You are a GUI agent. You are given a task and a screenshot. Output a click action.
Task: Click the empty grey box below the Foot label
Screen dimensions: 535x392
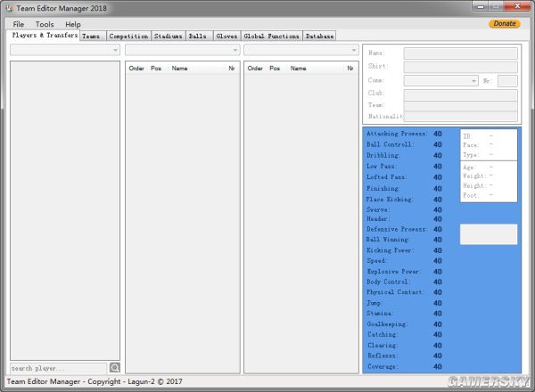489,234
